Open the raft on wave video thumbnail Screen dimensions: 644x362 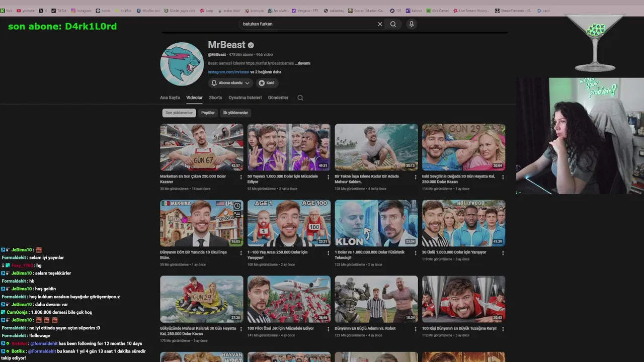[376, 147]
